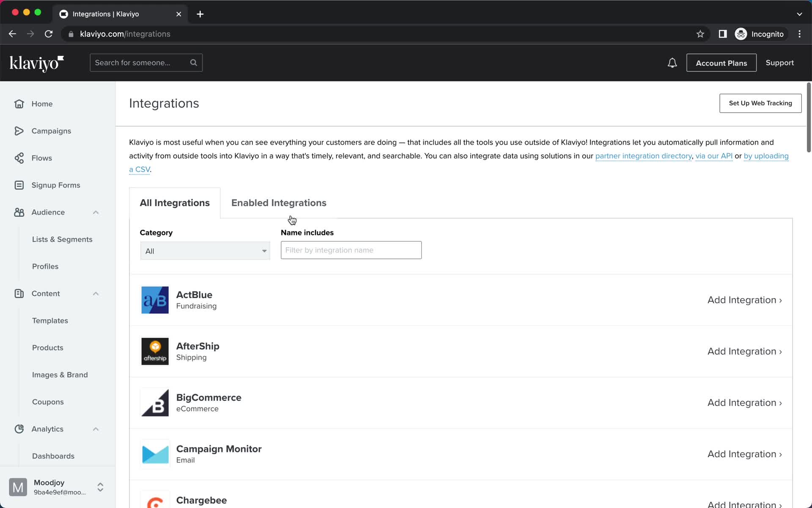Add the Campaign Monitor integration
The height and width of the screenshot is (508, 812).
pos(744,454)
